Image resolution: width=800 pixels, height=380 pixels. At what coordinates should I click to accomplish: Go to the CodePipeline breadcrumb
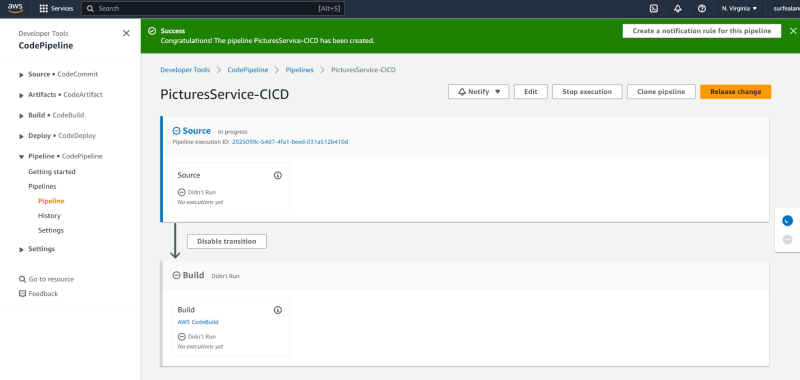(x=247, y=70)
